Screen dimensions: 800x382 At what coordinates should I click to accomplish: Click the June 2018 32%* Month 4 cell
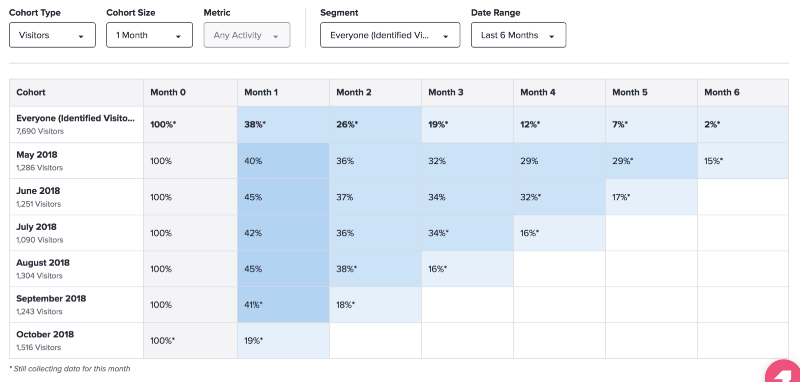(x=560, y=197)
